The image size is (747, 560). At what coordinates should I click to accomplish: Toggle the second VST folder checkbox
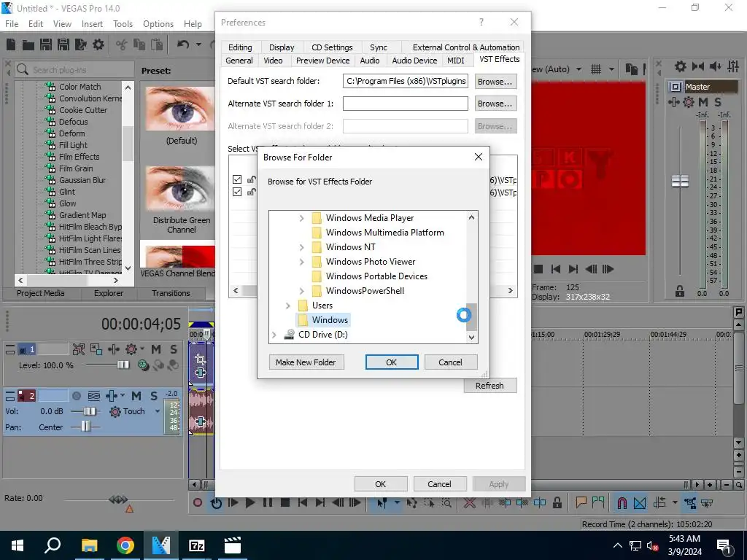[237, 192]
